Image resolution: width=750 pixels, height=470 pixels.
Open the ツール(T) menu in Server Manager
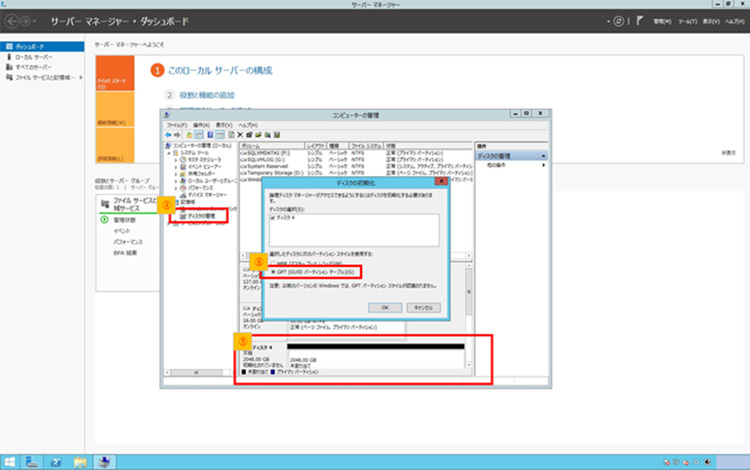686,20
